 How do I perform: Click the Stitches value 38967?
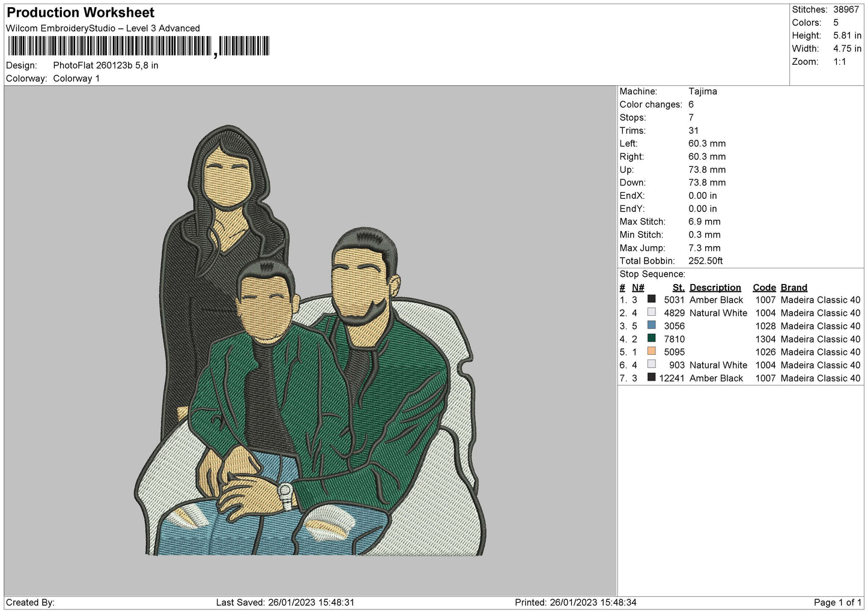pyautogui.click(x=846, y=10)
